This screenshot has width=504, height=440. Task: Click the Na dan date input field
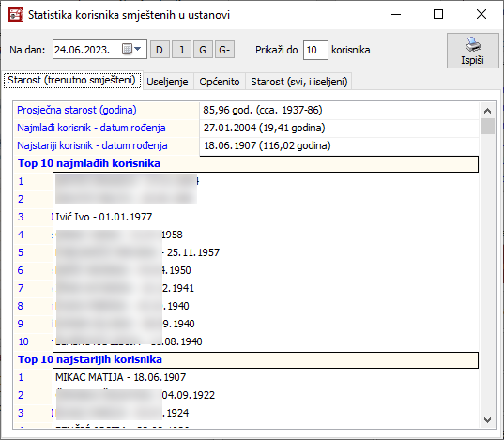click(99, 49)
